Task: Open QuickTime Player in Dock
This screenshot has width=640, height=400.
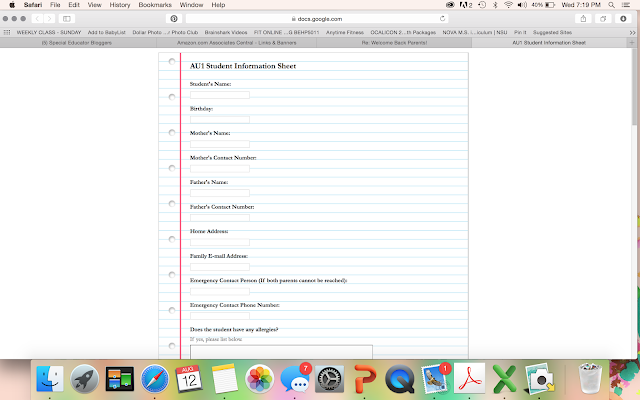Action: pos(400,379)
